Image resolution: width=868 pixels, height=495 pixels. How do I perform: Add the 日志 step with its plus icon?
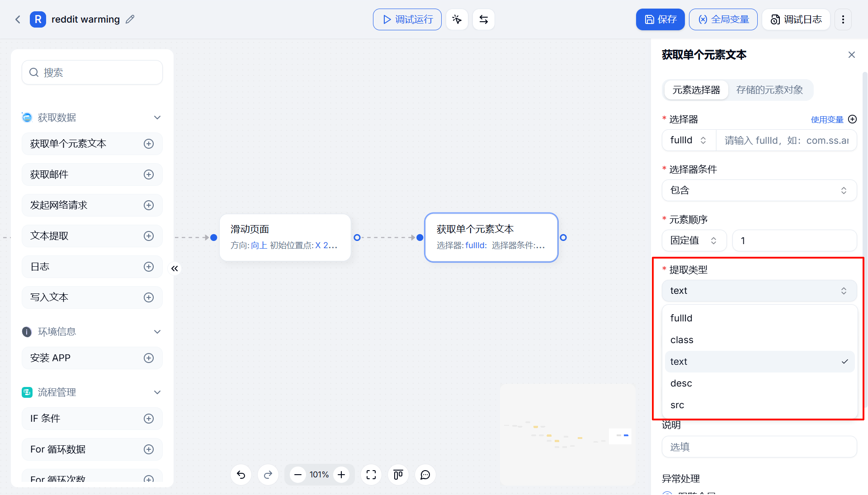[149, 267]
